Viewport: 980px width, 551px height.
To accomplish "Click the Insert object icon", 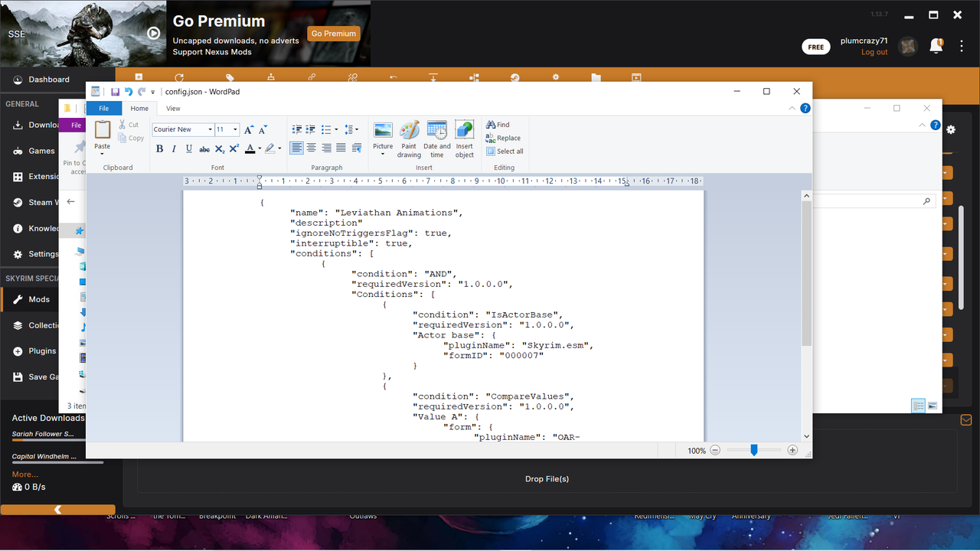I will (x=464, y=139).
